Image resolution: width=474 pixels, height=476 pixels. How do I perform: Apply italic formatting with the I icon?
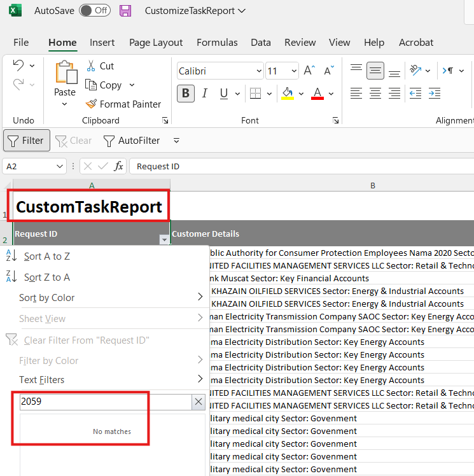tap(205, 94)
